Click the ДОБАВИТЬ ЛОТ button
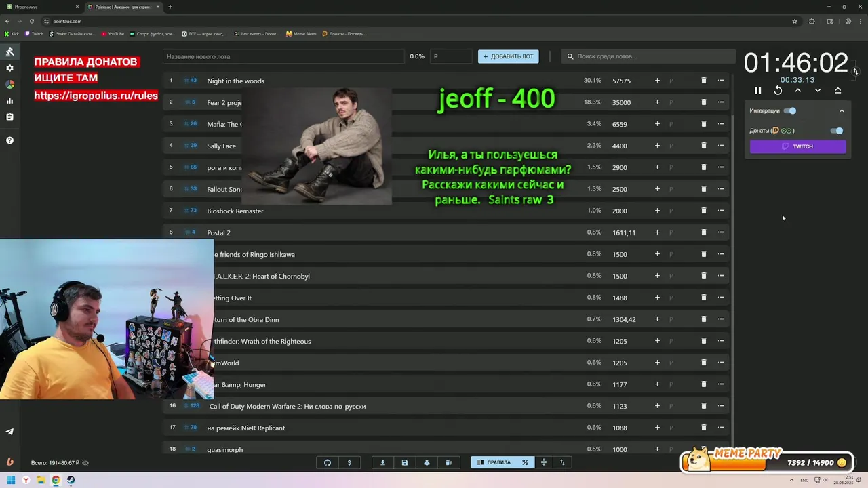The image size is (868, 488). (509, 56)
